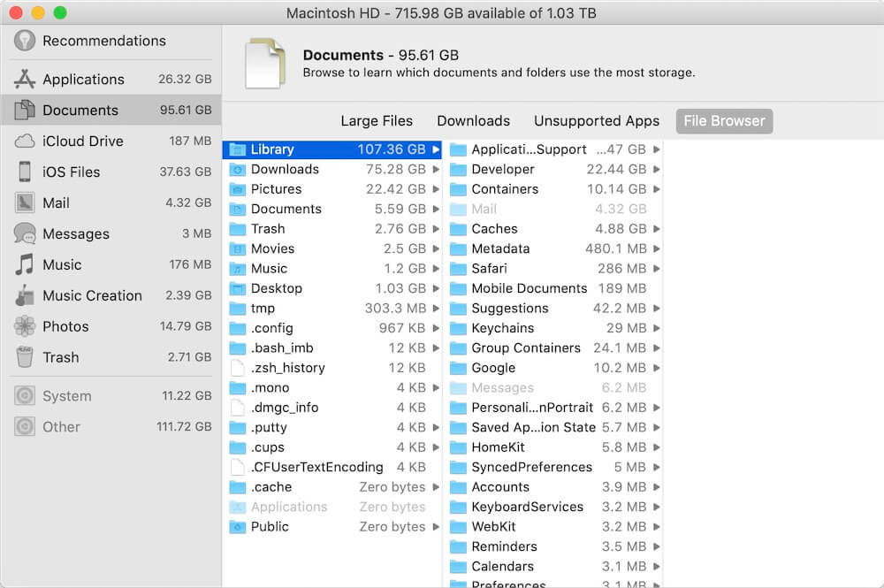The width and height of the screenshot is (884, 588).
Task: Select Applications in the sidebar
Action: tap(78, 79)
